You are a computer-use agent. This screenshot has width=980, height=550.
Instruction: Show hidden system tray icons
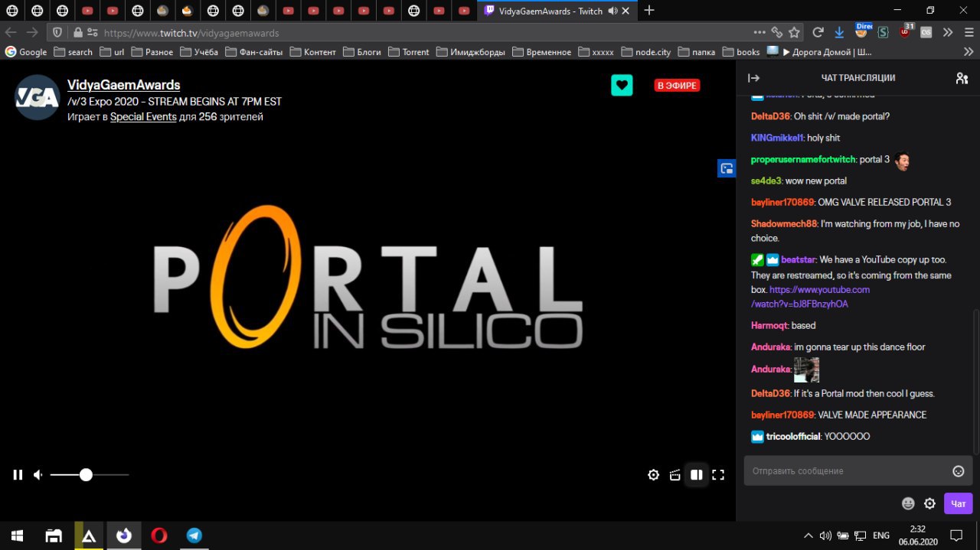coord(808,535)
